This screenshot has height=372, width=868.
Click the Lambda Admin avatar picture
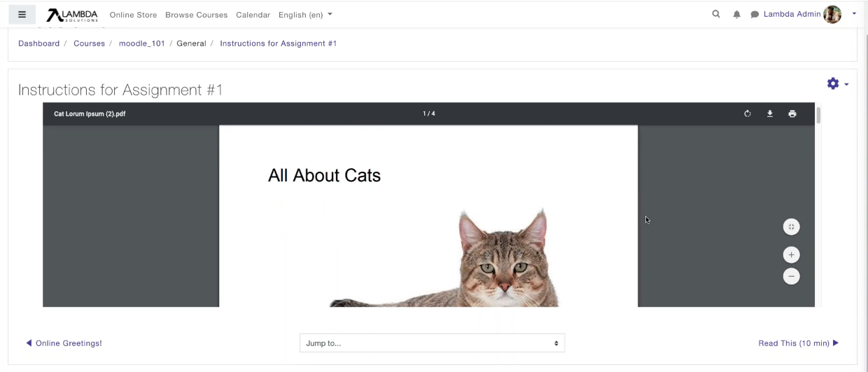pos(832,14)
